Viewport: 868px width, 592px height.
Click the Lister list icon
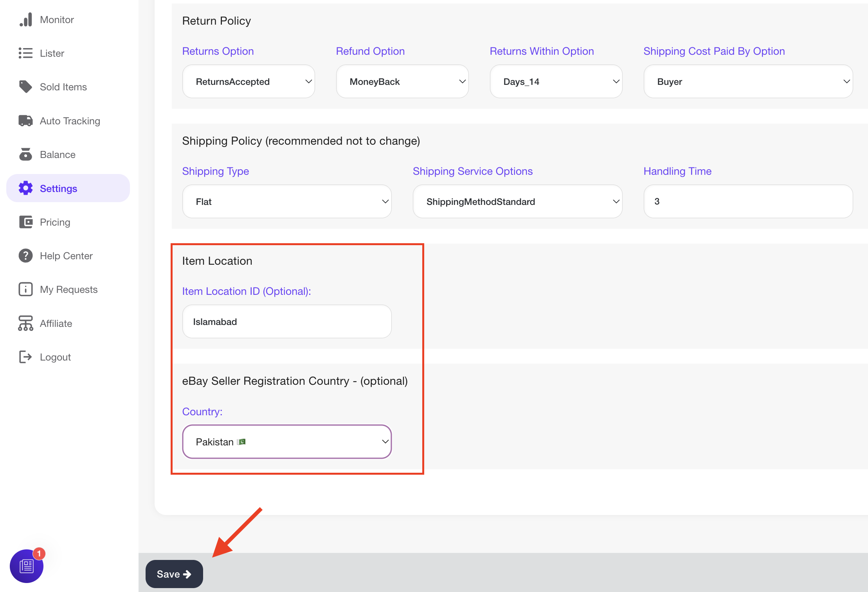[26, 53]
